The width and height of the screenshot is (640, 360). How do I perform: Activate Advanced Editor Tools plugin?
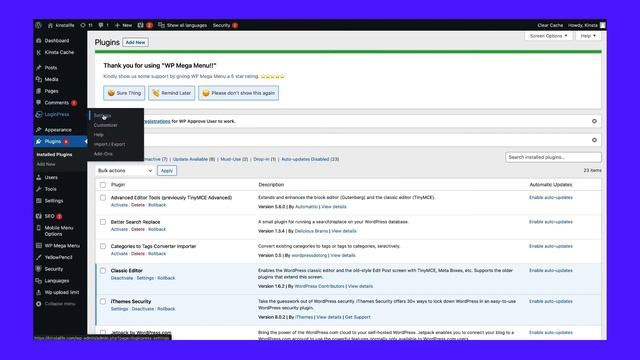tap(119, 205)
